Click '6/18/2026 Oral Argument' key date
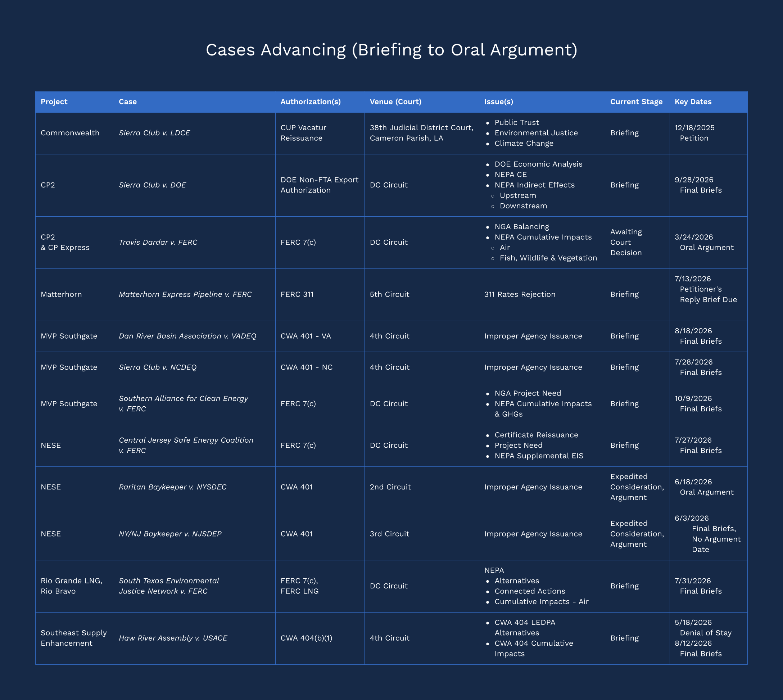Image resolution: width=783 pixels, height=700 pixels. coord(704,487)
